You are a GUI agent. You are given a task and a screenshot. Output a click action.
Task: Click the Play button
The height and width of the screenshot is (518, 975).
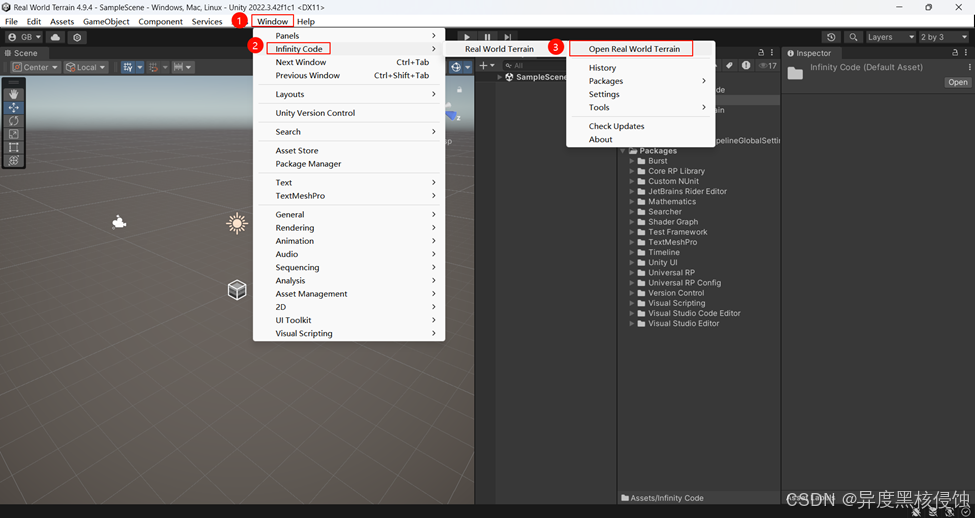(467, 37)
